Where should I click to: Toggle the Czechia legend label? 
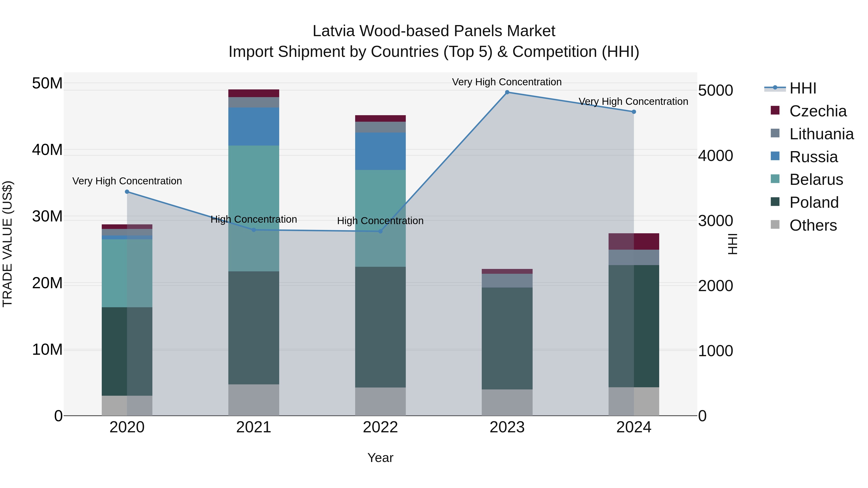tap(818, 111)
